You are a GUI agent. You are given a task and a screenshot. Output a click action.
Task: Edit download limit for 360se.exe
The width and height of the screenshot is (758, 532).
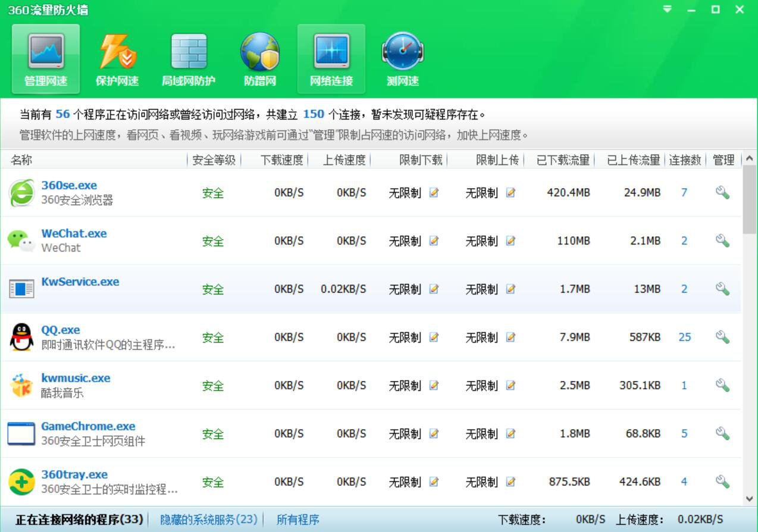tap(434, 193)
